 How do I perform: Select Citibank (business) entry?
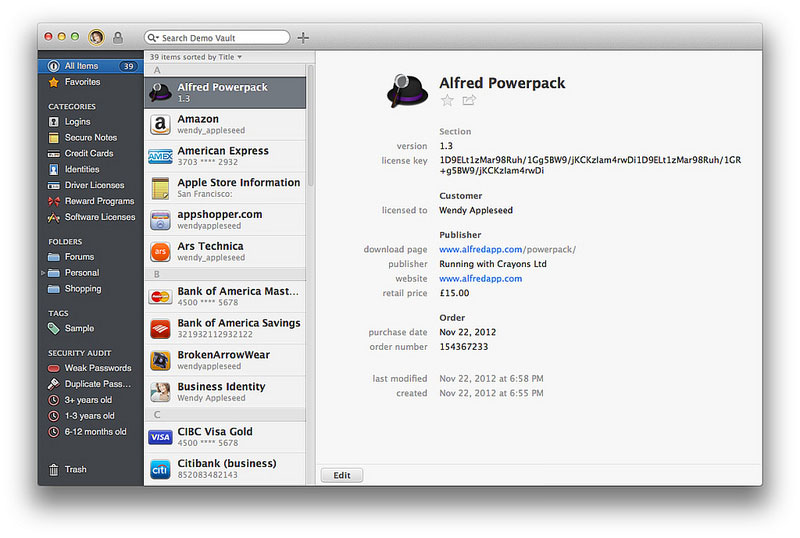pos(225,469)
